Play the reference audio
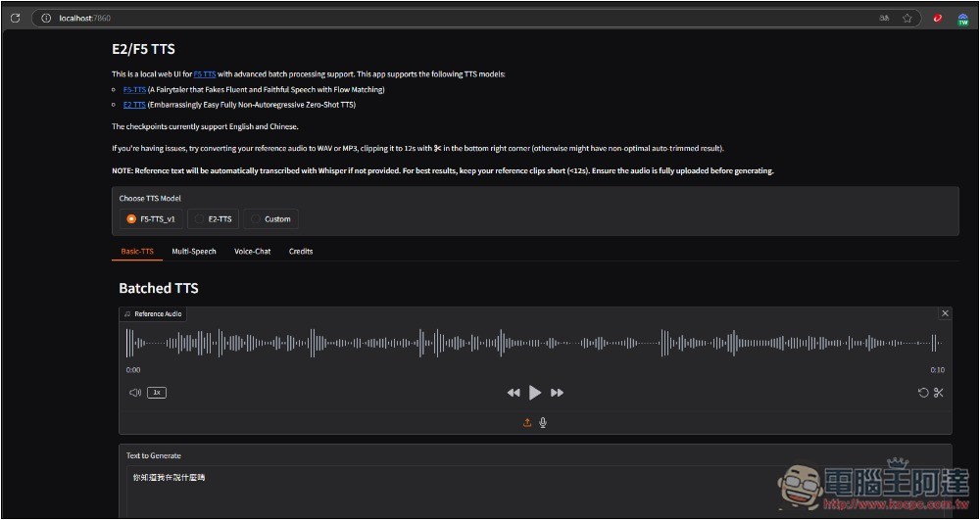This screenshot has width=980, height=520. 535,393
